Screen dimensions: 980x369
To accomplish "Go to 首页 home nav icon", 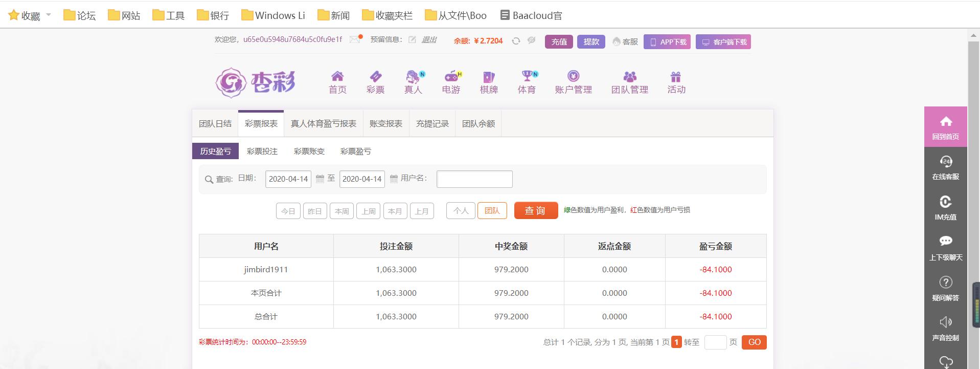I will point(337,82).
